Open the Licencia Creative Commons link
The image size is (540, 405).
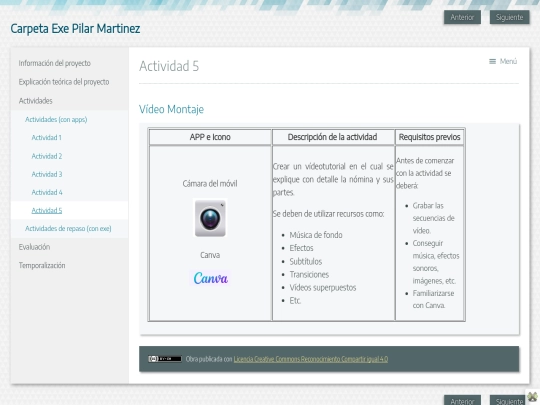[311, 359]
